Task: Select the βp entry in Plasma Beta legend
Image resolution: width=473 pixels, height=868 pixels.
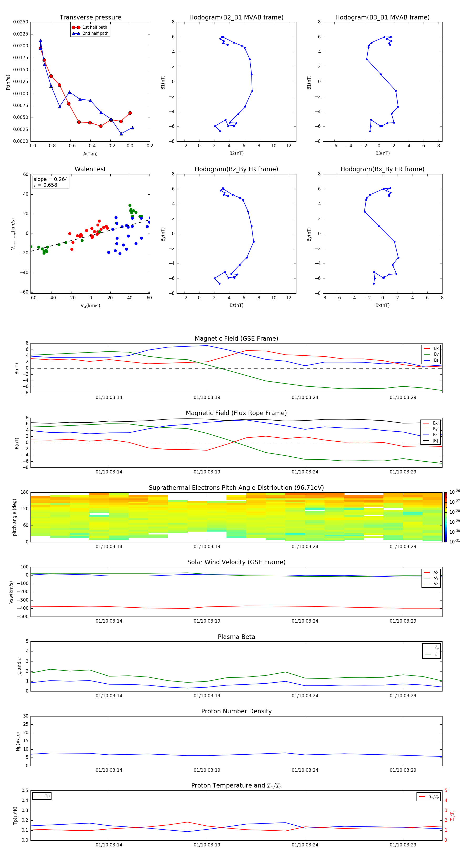Action: pyautogui.click(x=431, y=647)
